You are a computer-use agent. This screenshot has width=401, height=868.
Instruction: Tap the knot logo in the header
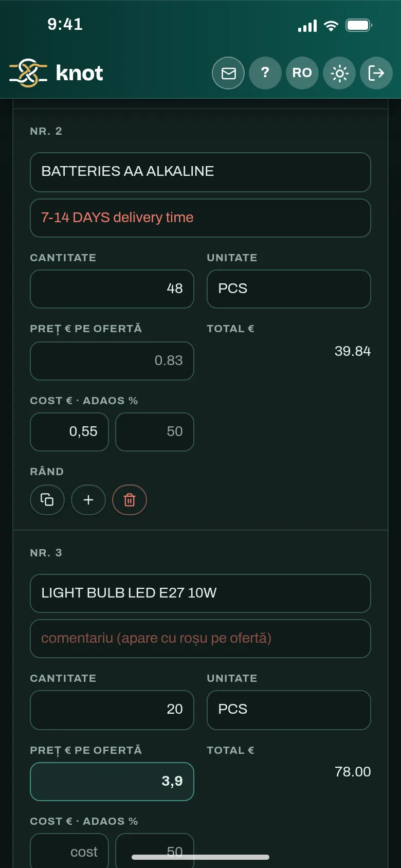click(x=56, y=73)
